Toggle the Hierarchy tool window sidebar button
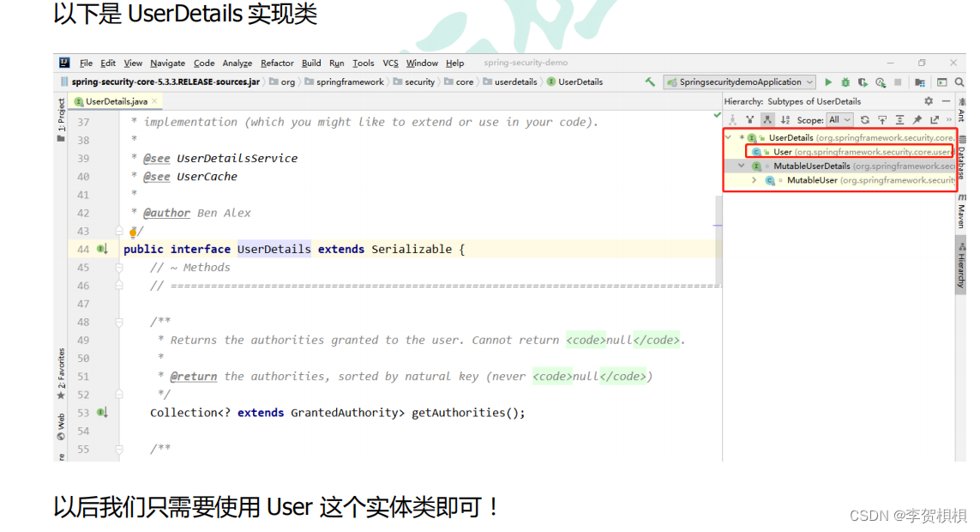This screenshot has height=532, width=980. click(961, 266)
